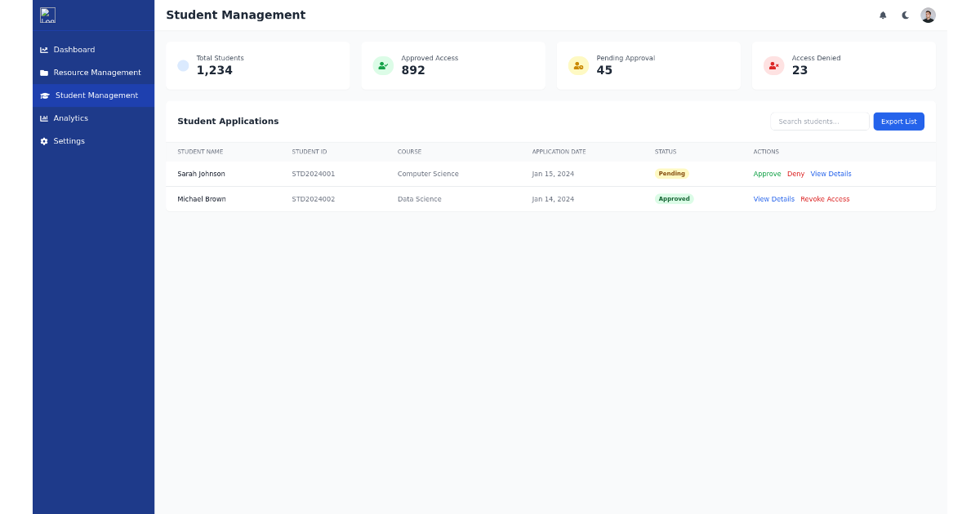Revoke Access for Michael Brown
The height and width of the screenshot is (514, 980).
pos(825,198)
